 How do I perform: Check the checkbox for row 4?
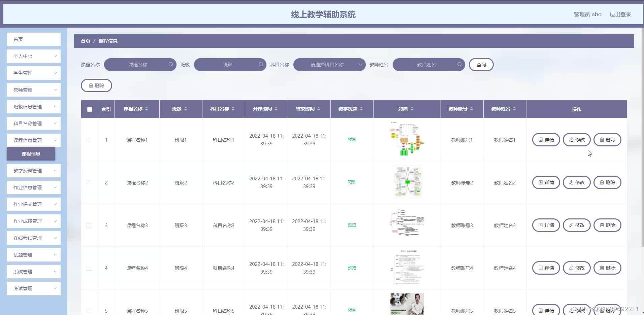point(89,268)
